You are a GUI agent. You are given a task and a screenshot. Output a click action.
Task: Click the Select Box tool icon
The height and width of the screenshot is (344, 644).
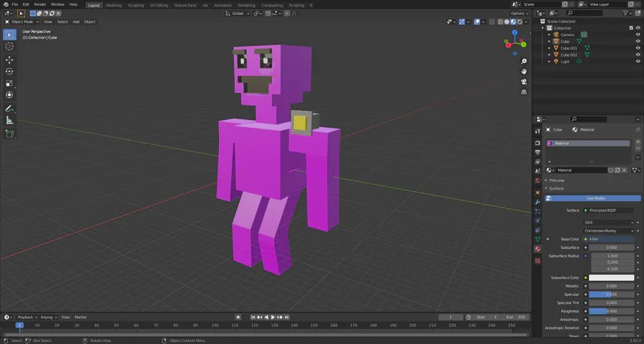click(9, 34)
